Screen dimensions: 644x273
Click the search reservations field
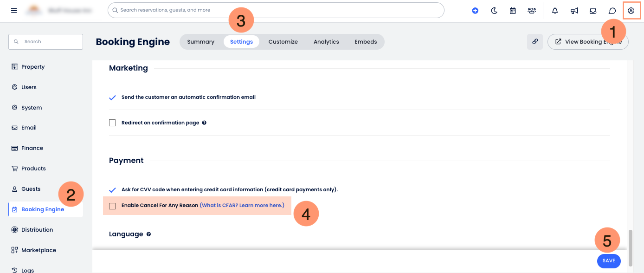275,10
